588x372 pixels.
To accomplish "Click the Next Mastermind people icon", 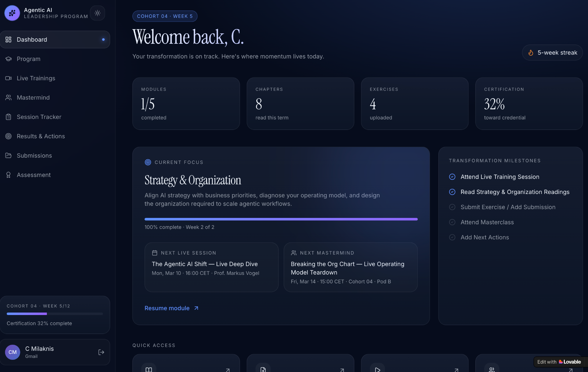I will pos(294,253).
